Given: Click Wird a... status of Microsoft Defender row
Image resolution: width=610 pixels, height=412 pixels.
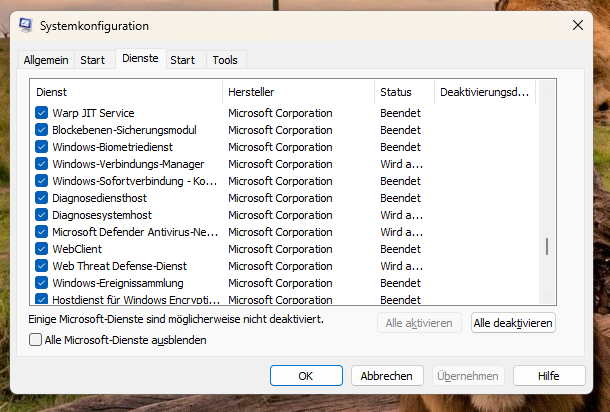Looking at the screenshot, I should [x=401, y=232].
